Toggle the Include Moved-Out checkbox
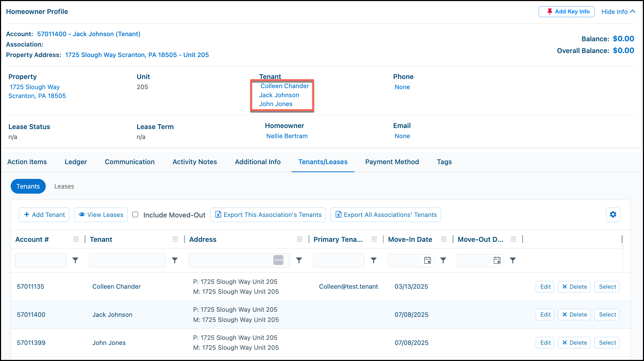The width and height of the screenshot is (644, 361). tap(135, 215)
